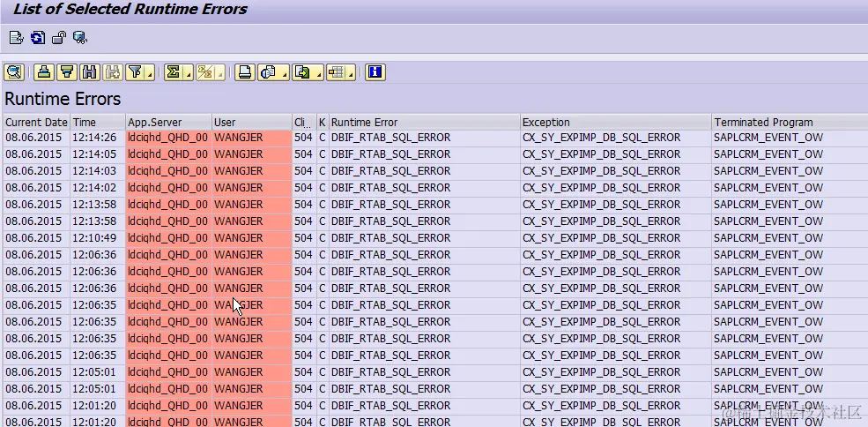Click the Export icon
868x427 pixels.
click(x=301, y=72)
